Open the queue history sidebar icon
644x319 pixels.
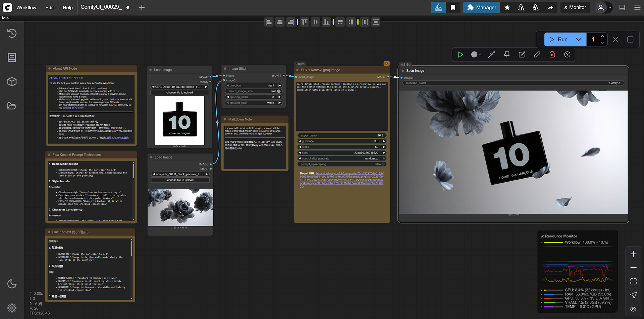(12, 33)
